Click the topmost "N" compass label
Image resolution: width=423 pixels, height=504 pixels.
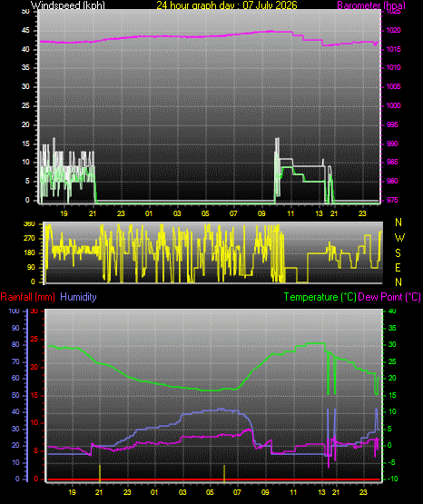point(398,222)
